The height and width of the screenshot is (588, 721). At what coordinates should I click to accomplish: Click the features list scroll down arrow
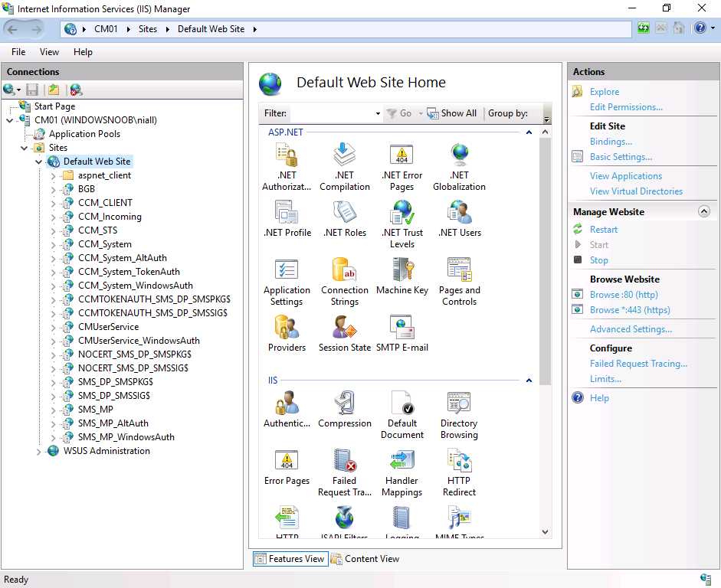(x=545, y=532)
